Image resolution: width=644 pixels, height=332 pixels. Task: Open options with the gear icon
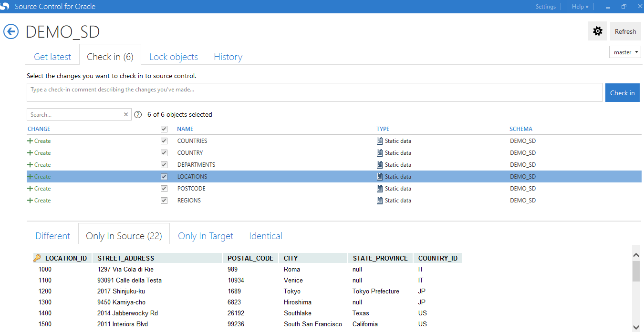coord(597,31)
